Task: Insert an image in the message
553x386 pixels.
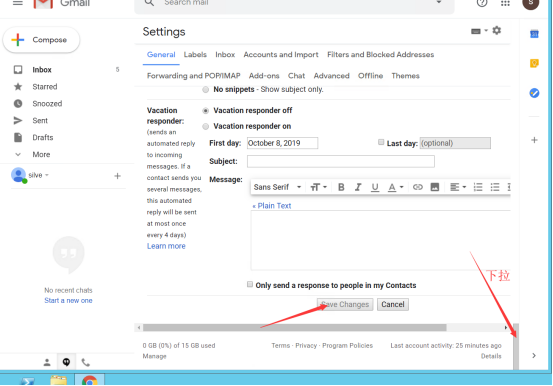Action: (434, 187)
